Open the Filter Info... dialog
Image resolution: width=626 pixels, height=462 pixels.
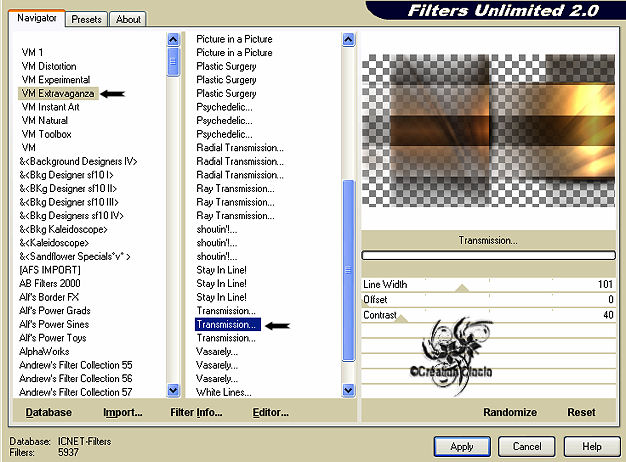coord(196,412)
